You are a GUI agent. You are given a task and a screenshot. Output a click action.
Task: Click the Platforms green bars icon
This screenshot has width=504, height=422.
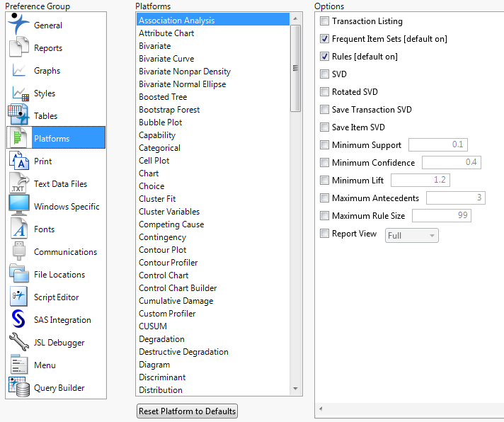(x=18, y=138)
